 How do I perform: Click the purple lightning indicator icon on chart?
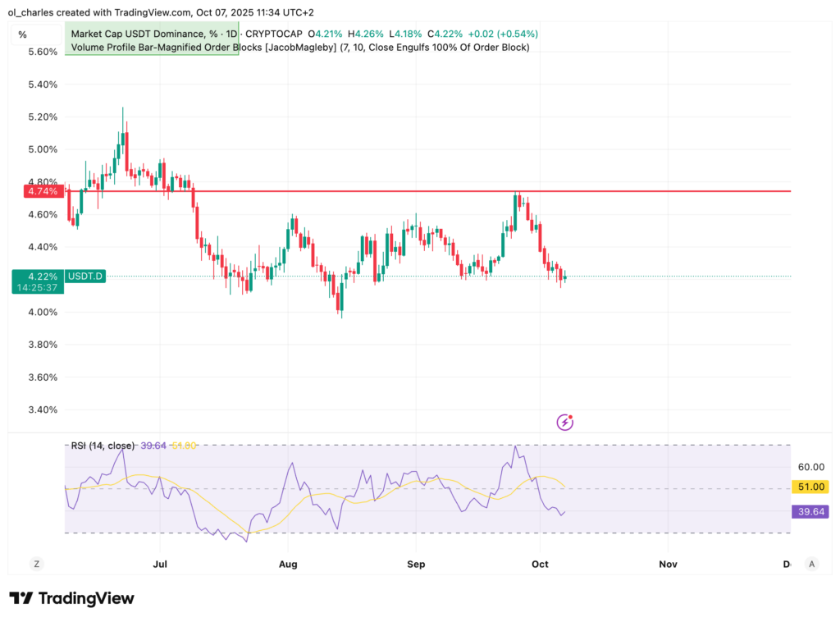(x=564, y=422)
